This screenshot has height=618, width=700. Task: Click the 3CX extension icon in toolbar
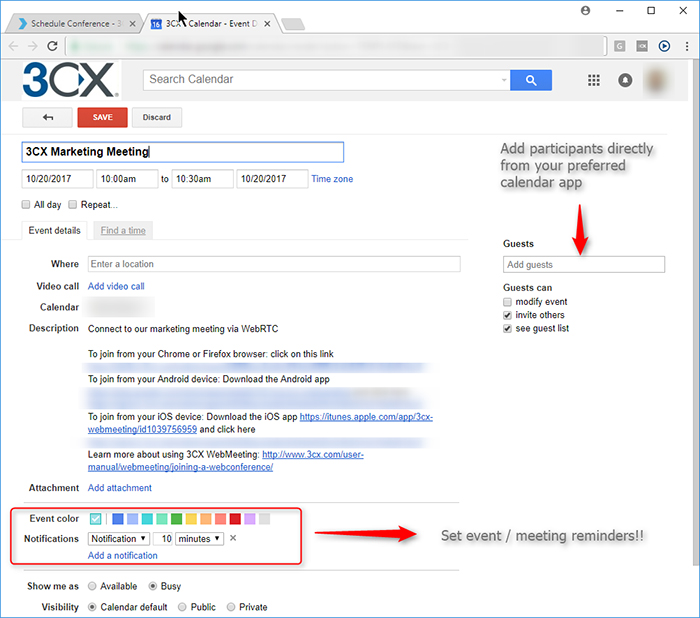(x=642, y=46)
